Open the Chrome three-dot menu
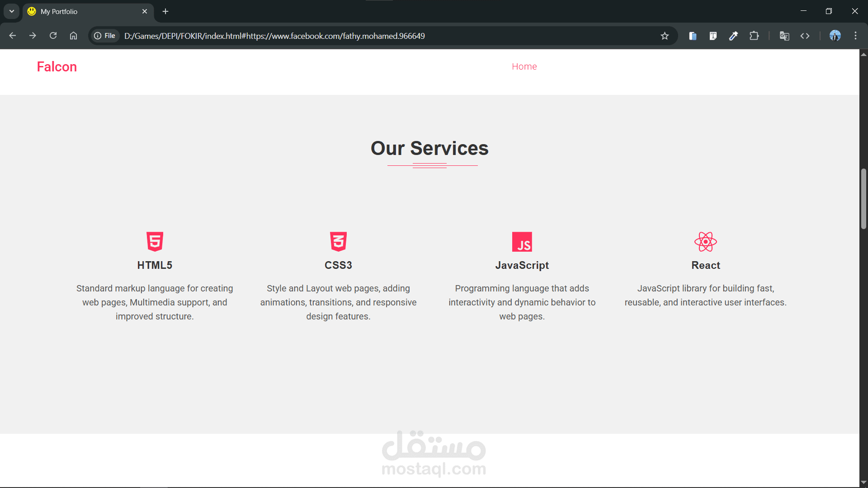868x488 pixels. [x=855, y=36]
